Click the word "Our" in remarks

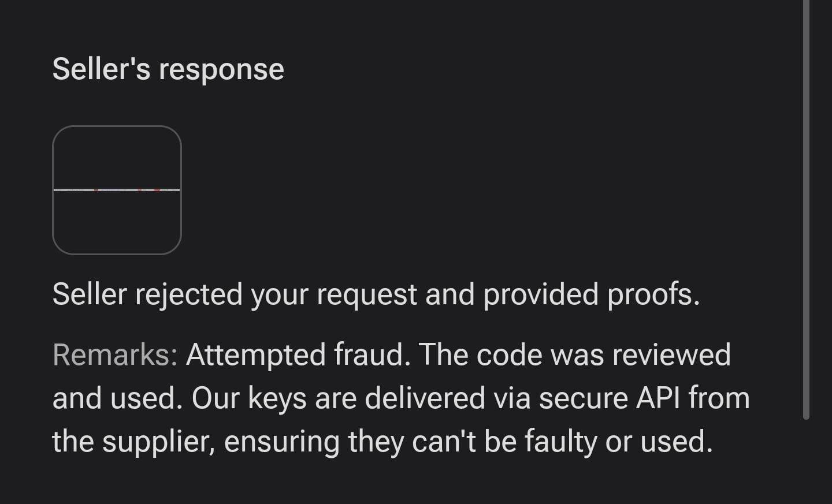click(215, 398)
